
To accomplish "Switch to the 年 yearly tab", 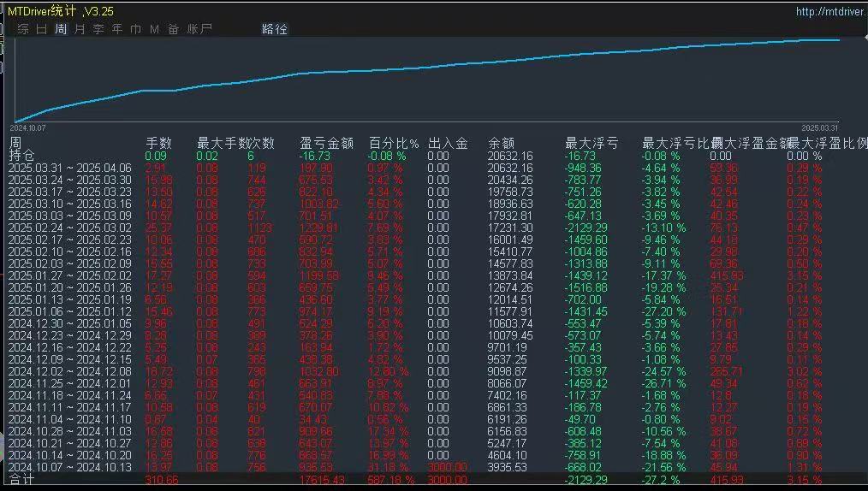I will tap(117, 29).
